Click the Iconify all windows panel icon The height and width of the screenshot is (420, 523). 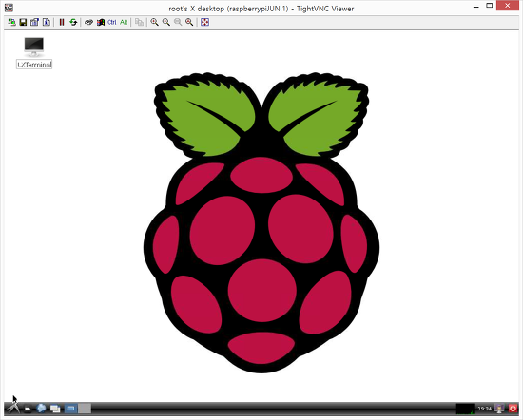click(55, 409)
